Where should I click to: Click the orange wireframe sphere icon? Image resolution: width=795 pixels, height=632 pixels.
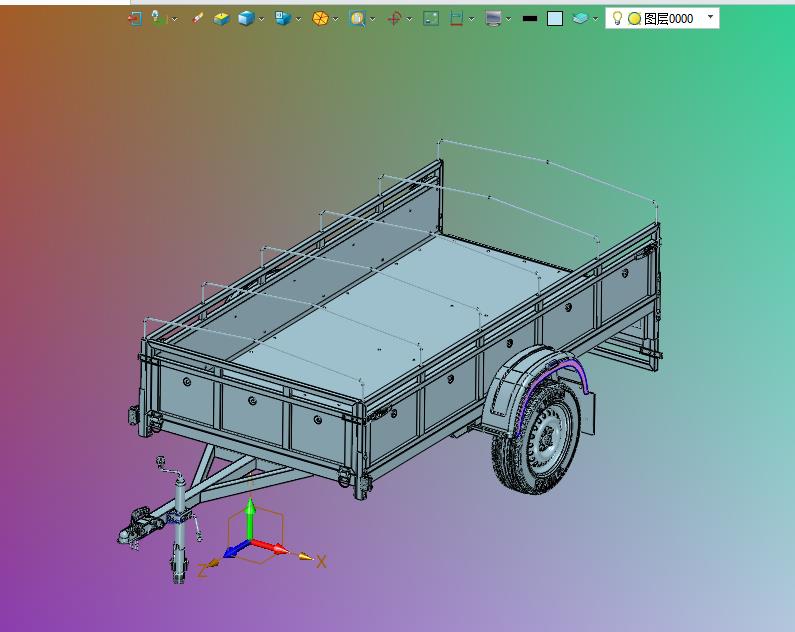(x=320, y=19)
